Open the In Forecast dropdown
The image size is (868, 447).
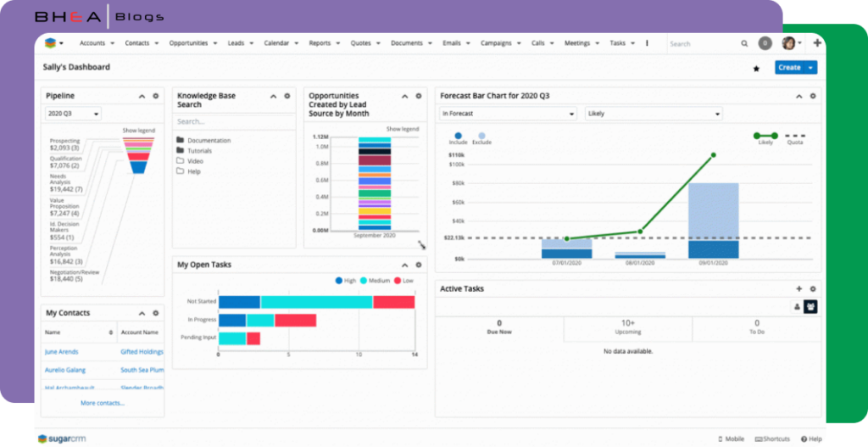pyautogui.click(x=508, y=114)
